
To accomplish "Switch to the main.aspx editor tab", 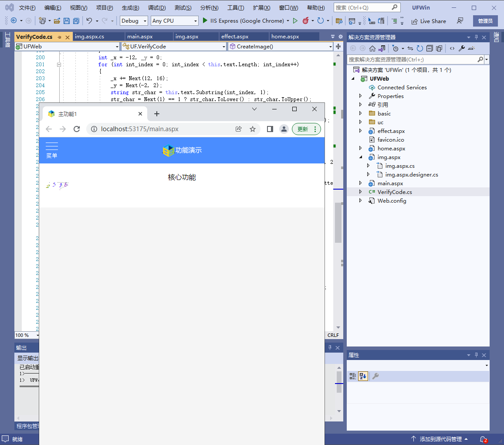I will (140, 37).
